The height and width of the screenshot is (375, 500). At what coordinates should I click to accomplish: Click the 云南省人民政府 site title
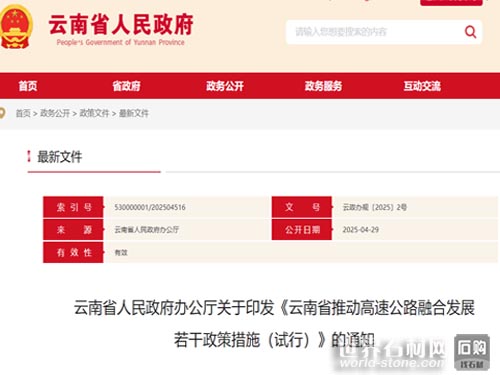[x=121, y=24]
